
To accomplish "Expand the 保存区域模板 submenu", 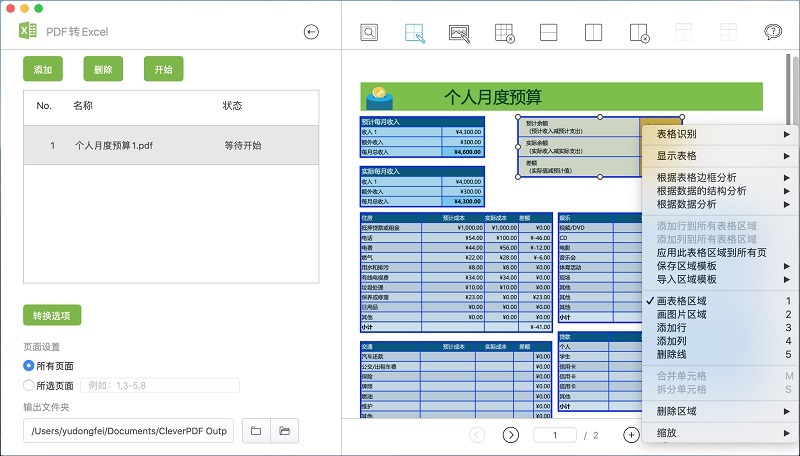I will pos(720,266).
